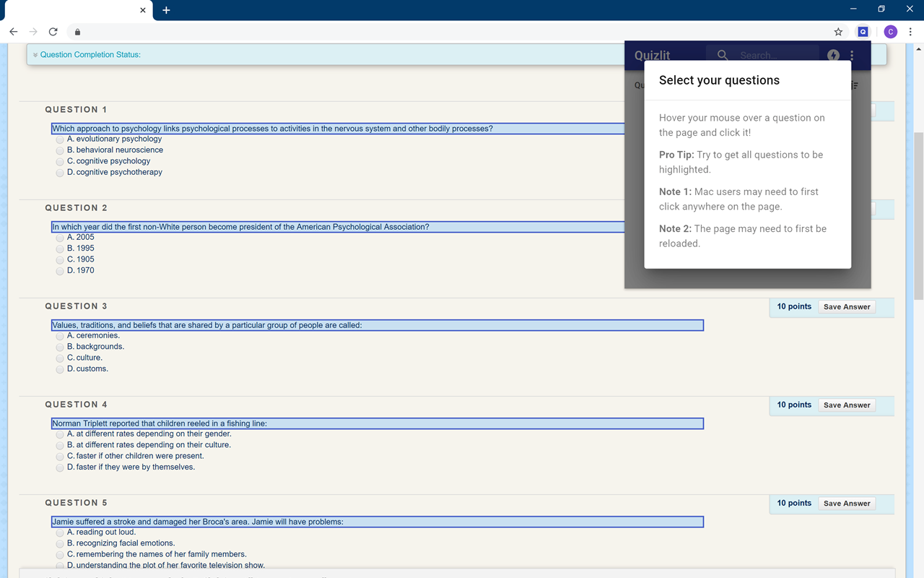Image resolution: width=924 pixels, height=578 pixels.
Task: Open the Quizlit popup's more options menu
Action: (x=852, y=55)
